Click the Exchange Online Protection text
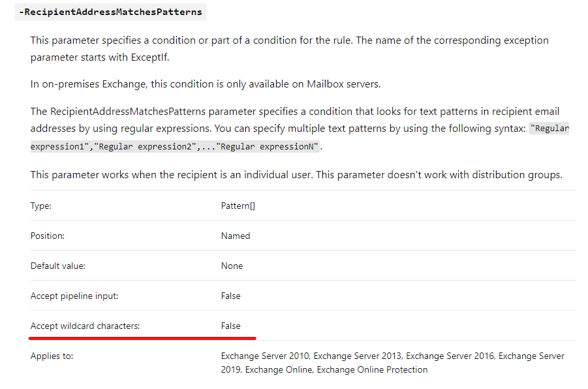The image size is (588, 389). tap(372, 370)
